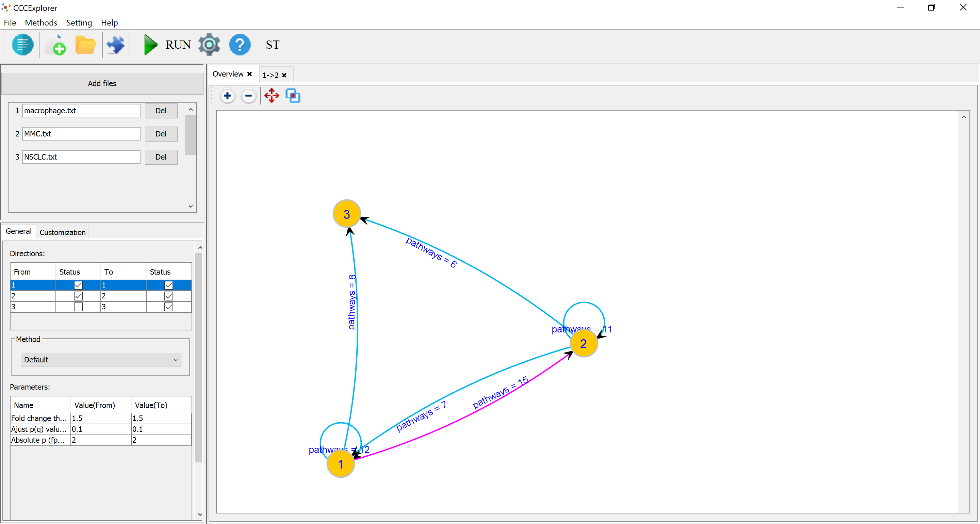Screen dimensions: 980x524
Task: Toggle To status checkbox for row 3
Action: (168, 307)
